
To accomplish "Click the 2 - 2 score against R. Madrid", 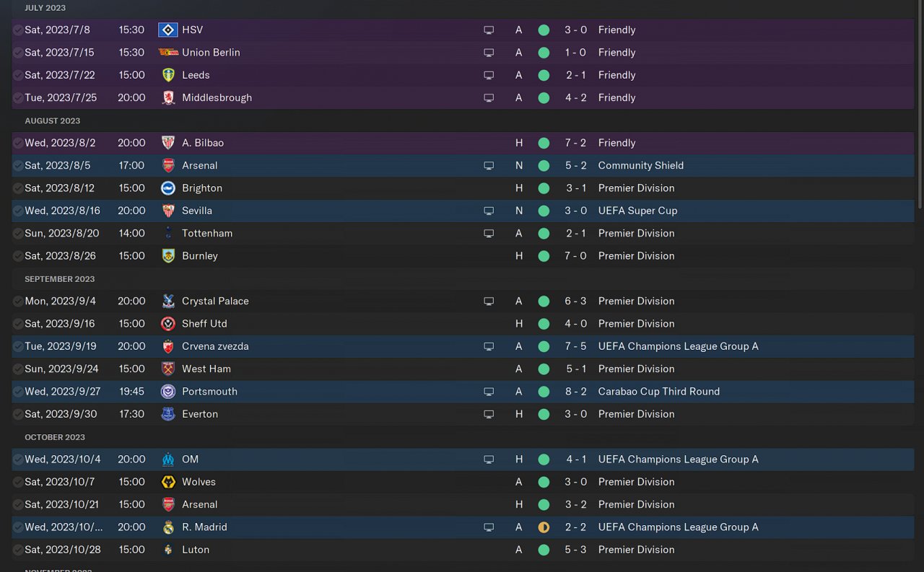I will pos(575,527).
